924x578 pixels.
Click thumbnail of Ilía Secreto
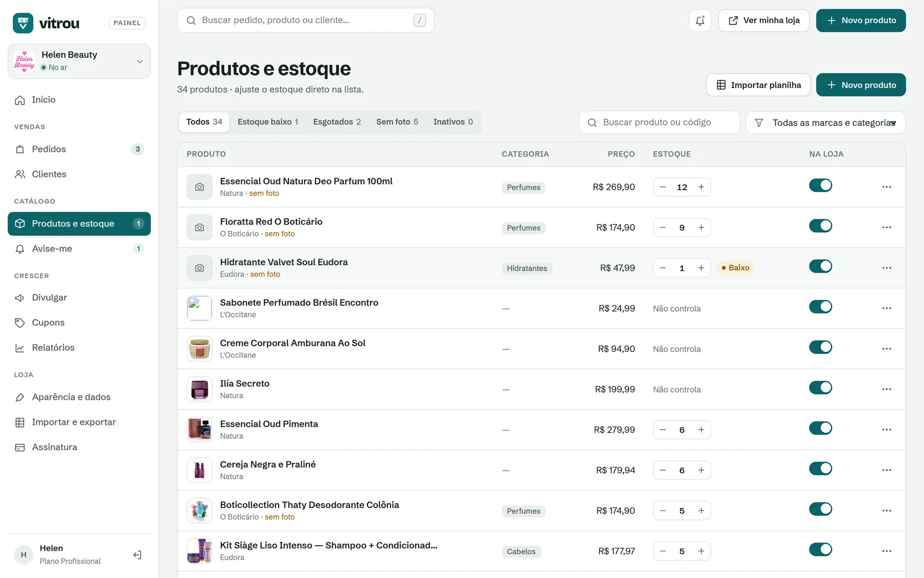click(x=200, y=389)
